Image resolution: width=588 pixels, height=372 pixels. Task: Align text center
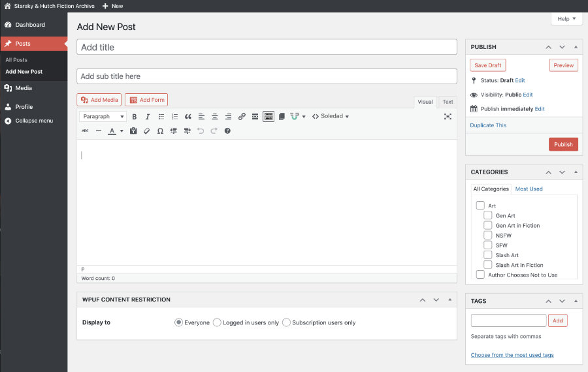[215, 117]
